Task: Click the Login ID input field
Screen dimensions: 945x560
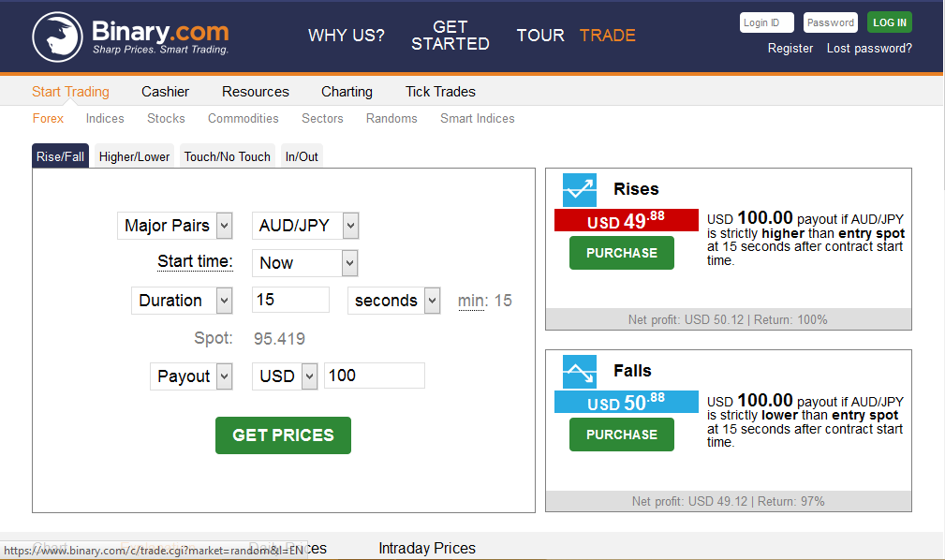Action: 766,22
